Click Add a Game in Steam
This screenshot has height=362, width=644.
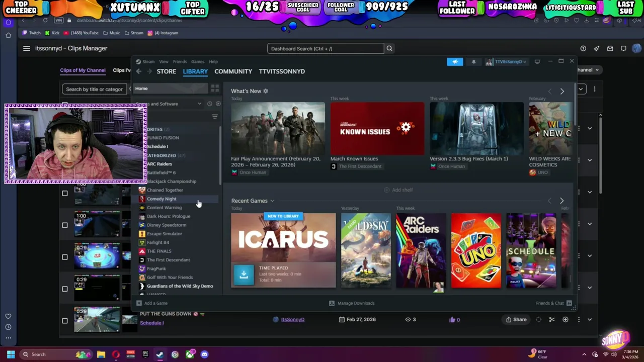click(151, 303)
